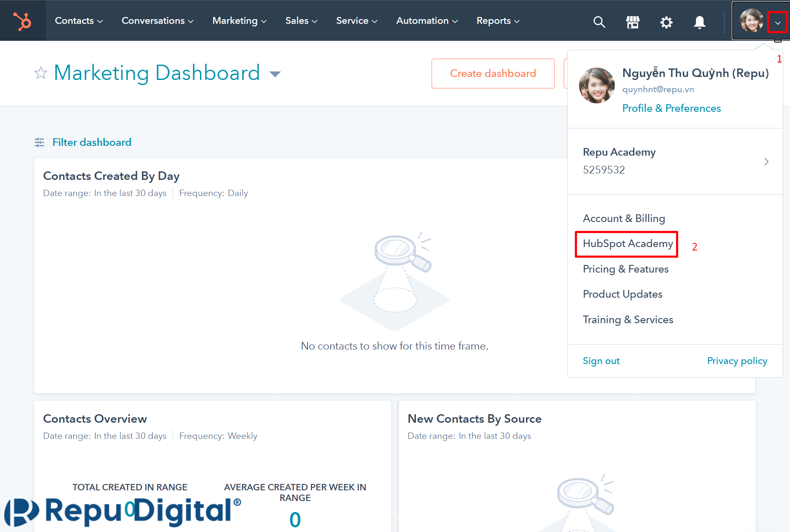Click the Frequency: Daily label
Image resolution: width=790 pixels, height=532 pixels.
pos(213,193)
